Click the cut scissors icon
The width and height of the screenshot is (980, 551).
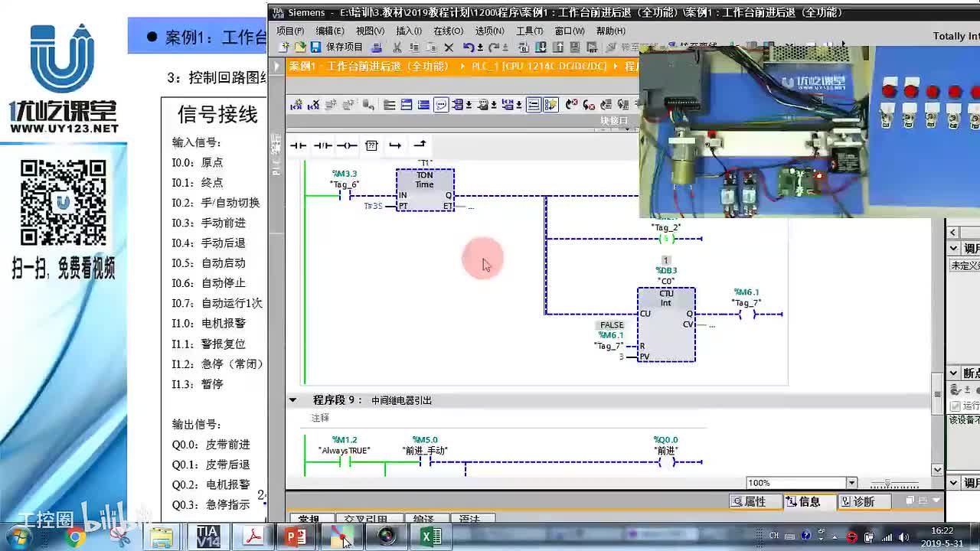tap(397, 47)
